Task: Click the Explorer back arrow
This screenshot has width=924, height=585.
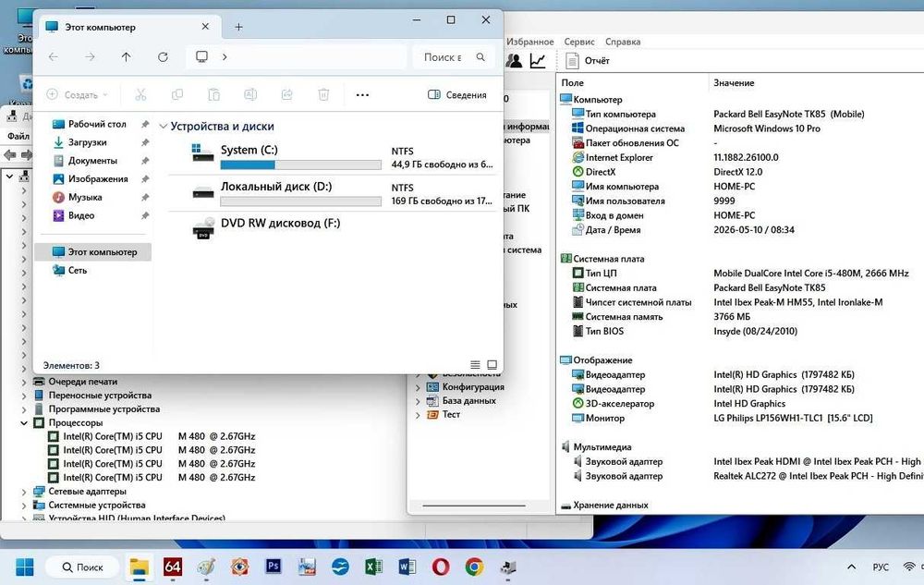Action: (54, 57)
